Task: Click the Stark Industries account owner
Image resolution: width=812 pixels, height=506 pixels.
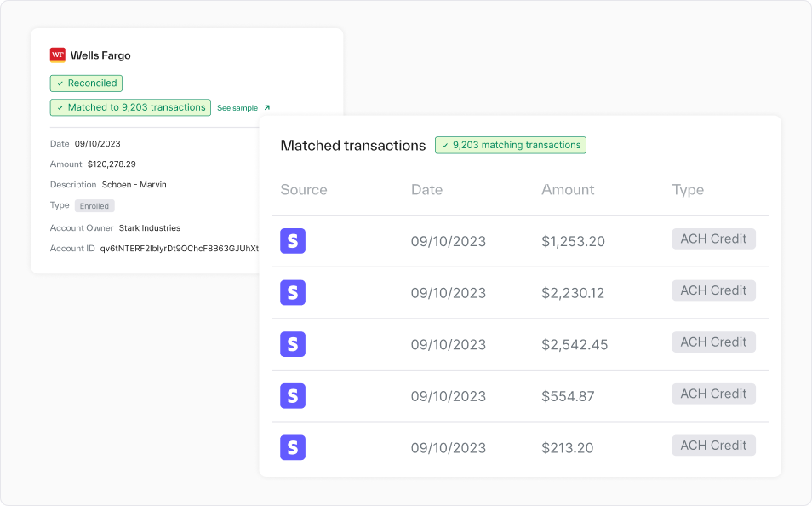Action: (149, 228)
